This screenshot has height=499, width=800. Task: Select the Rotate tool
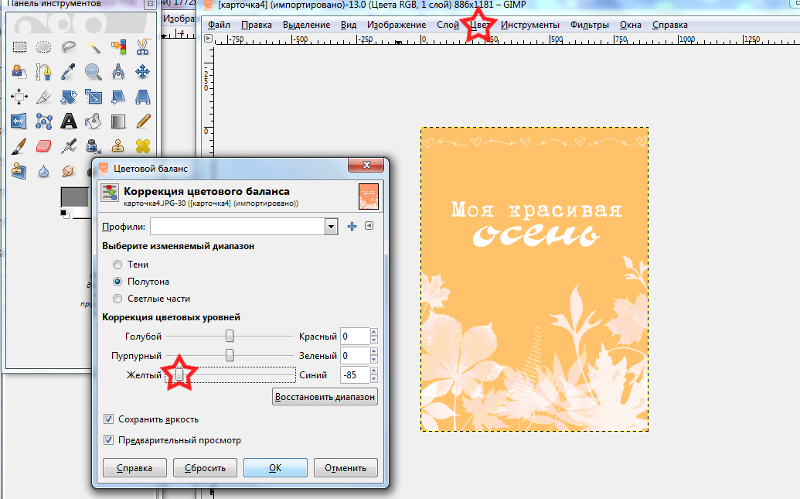coord(68,96)
